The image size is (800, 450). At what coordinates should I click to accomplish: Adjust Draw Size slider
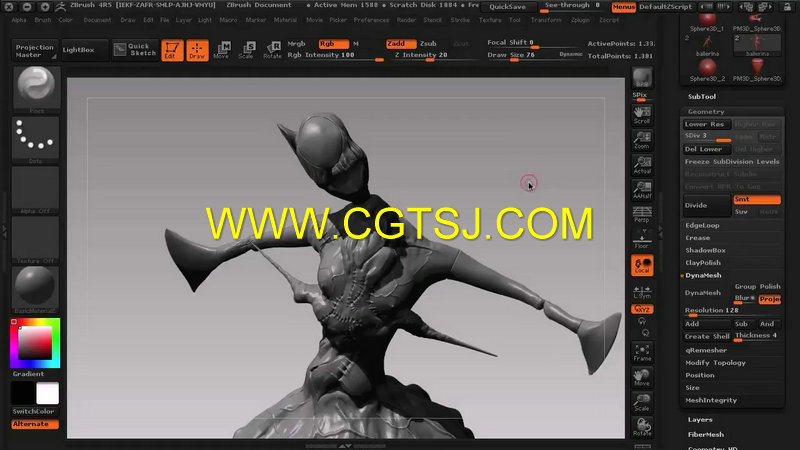(x=535, y=56)
